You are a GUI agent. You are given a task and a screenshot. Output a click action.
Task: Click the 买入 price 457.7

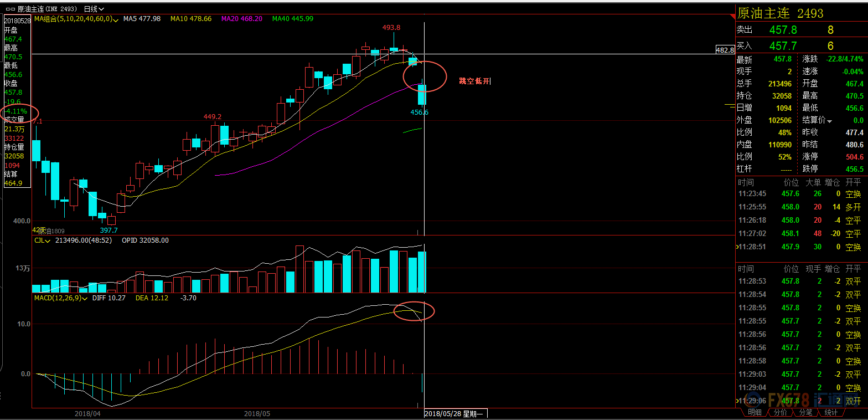[x=783, y=46]
